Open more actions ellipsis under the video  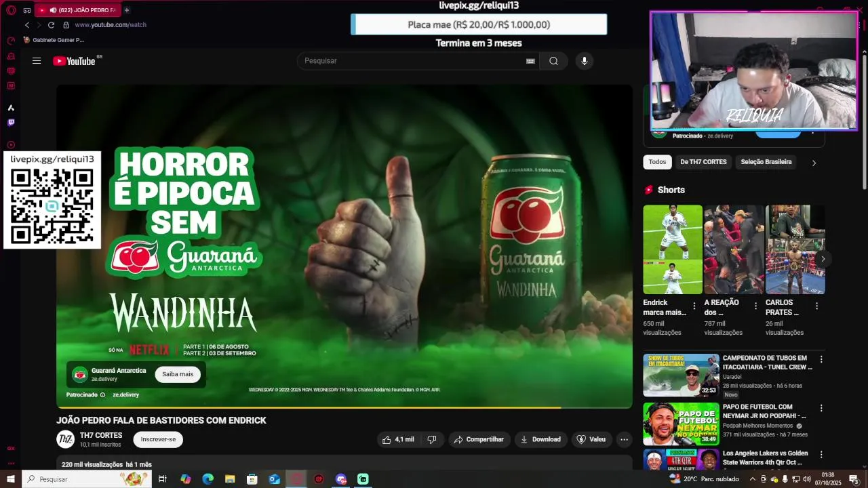624,439
